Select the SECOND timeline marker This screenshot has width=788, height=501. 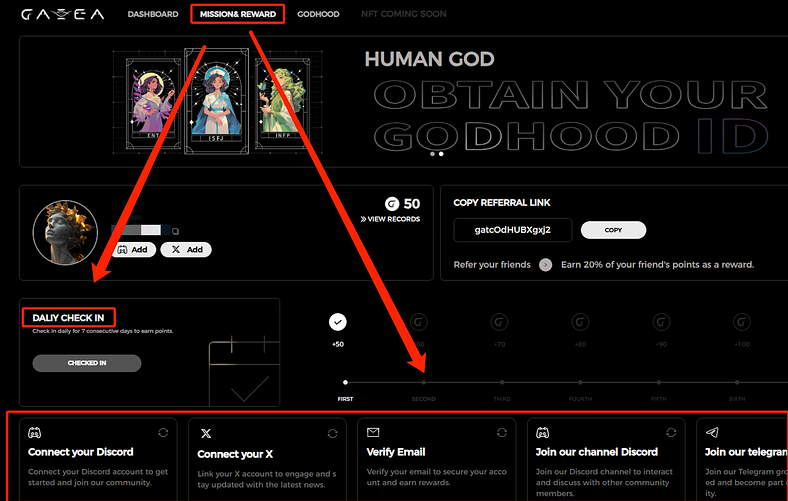click(424, 382)
